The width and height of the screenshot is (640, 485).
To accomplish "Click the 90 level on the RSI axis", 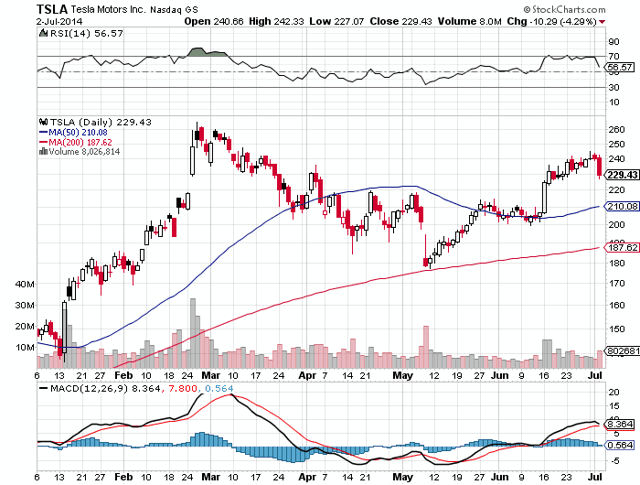I will click(x=614, y=42).
